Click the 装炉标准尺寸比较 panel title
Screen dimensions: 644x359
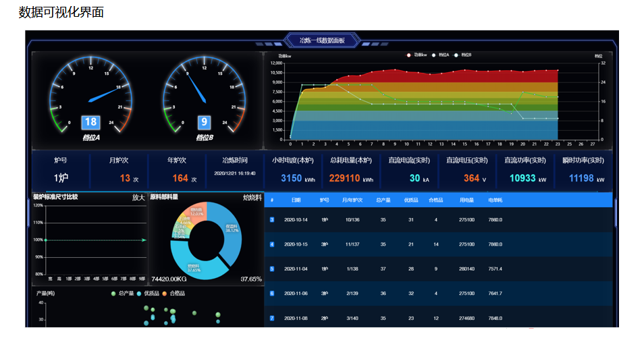55,197
